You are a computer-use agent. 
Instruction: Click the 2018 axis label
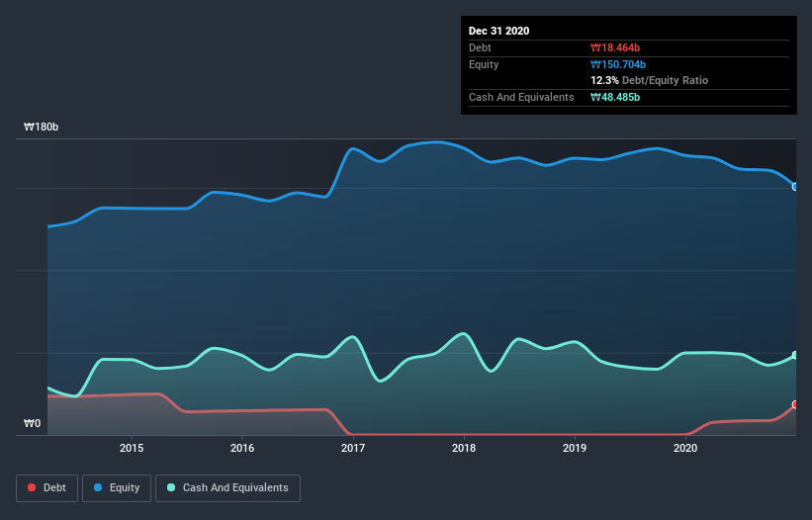(x=464, y=448)
